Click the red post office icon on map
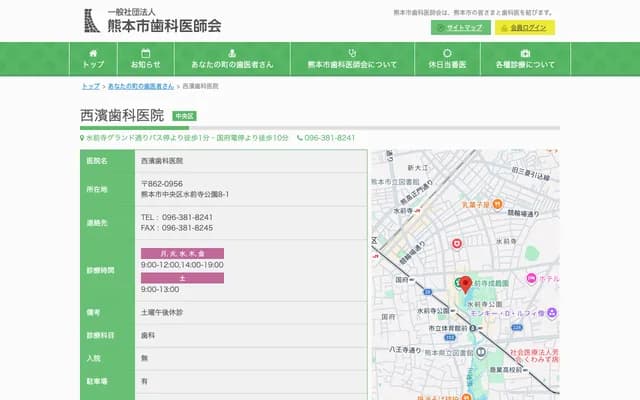640x400 pixels. pos(456,242)
